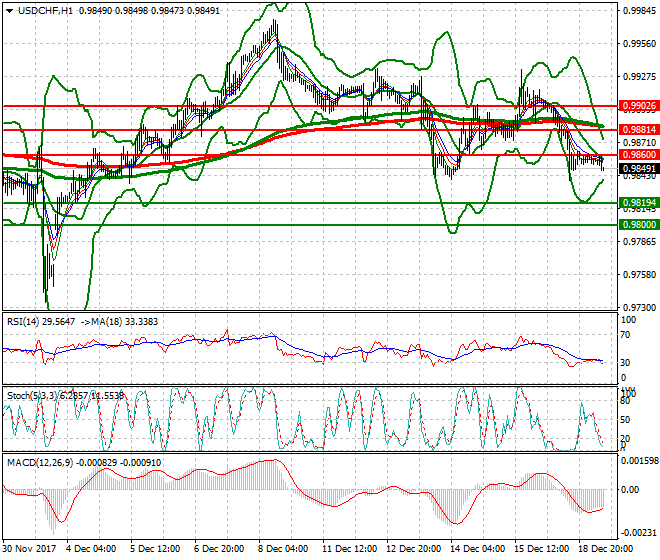Viewport: 660px width, 560px height.
Task: Click the current price label 0.98491
Action: coord(639,169)
